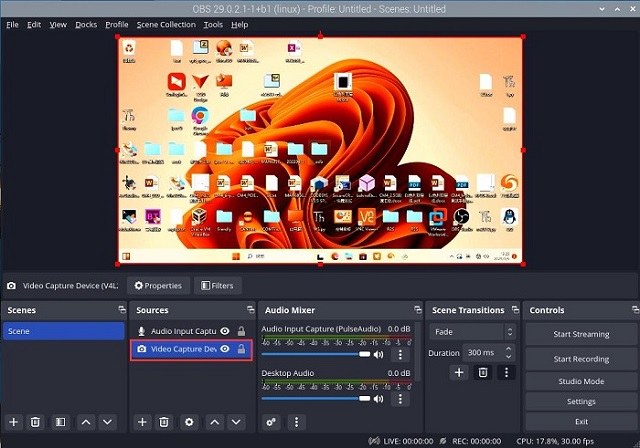Mute Desktop Audio speaker

(378, 399)
